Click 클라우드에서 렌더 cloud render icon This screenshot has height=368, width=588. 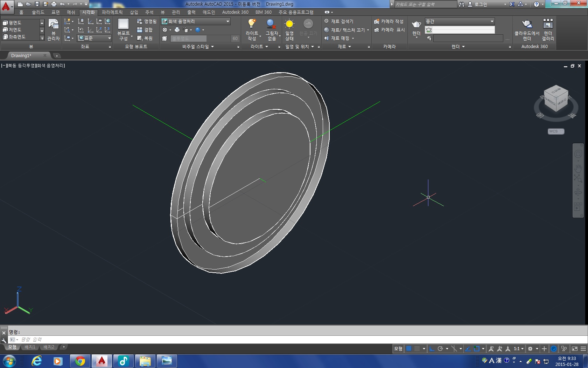[x=527, y=24]
